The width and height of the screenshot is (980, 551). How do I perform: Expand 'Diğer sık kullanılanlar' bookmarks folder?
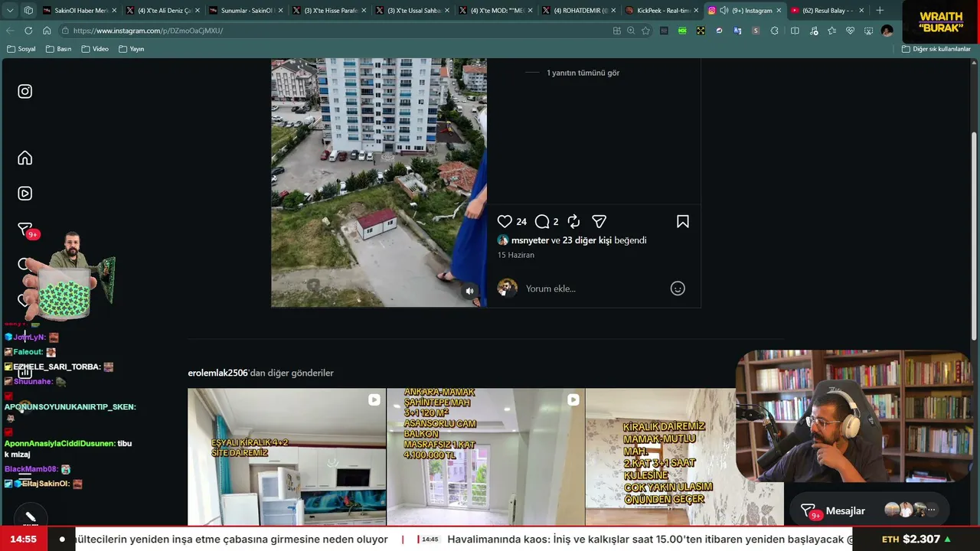tap(936, 49)
